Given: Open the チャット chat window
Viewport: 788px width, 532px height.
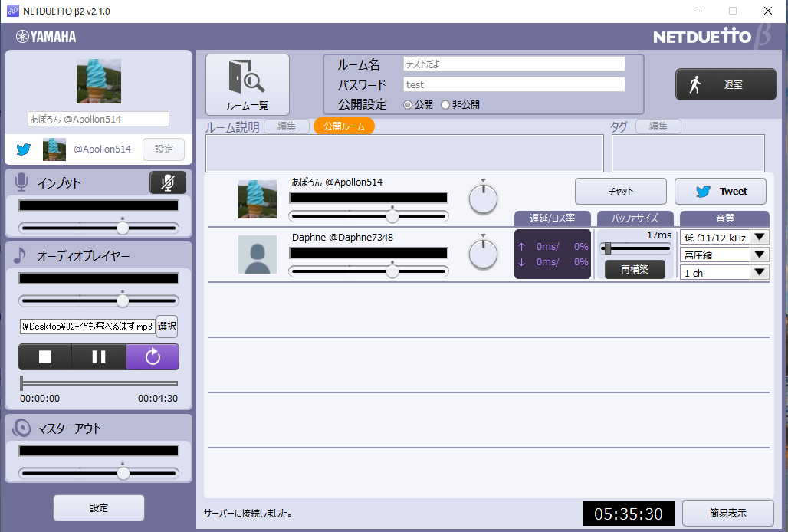Looking at the screenshot, I should (x=621, y=192).
